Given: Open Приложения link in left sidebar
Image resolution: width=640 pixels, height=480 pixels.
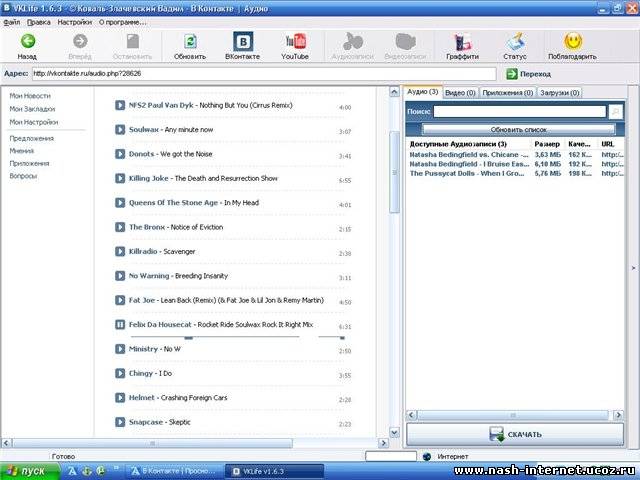Looking at the screenshot, I should (29, 163).
